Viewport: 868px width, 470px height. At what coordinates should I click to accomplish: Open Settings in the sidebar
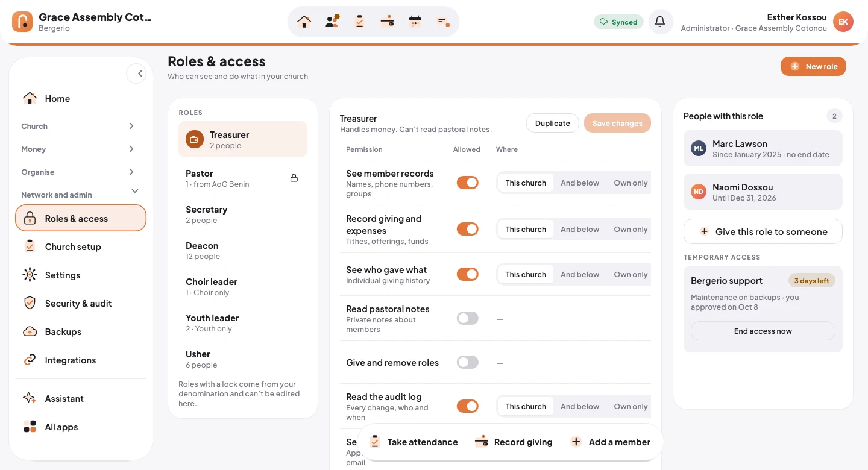(81, 275)
